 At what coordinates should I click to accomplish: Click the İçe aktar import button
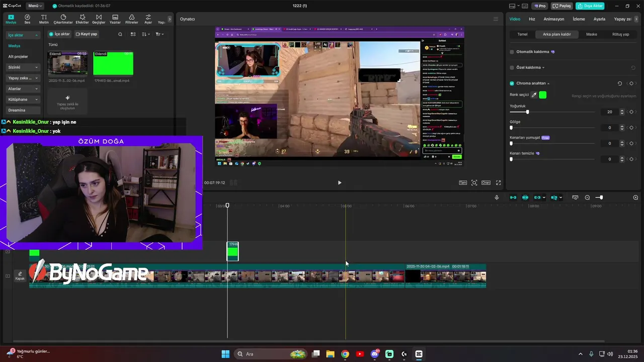59,34
